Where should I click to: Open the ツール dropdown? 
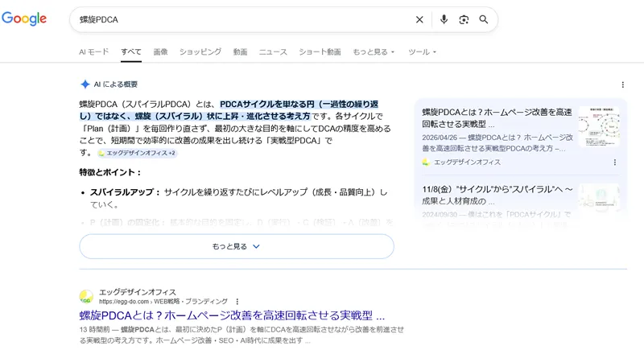click(x=422, y=51)
